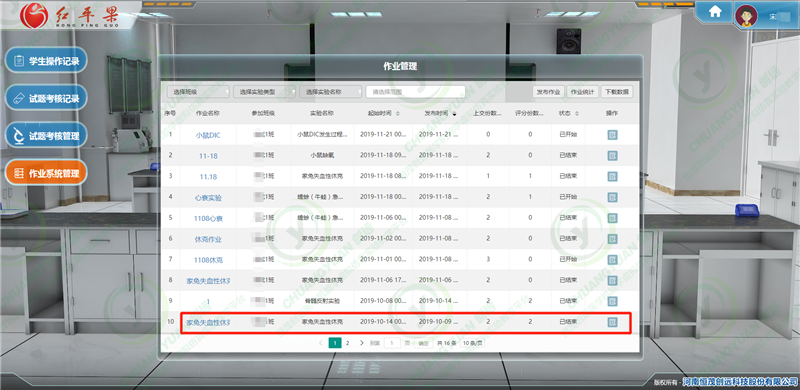This screenshot has width=800, height=390.
Task: Click the 共 16 条 total count
Action: [446, 343]
